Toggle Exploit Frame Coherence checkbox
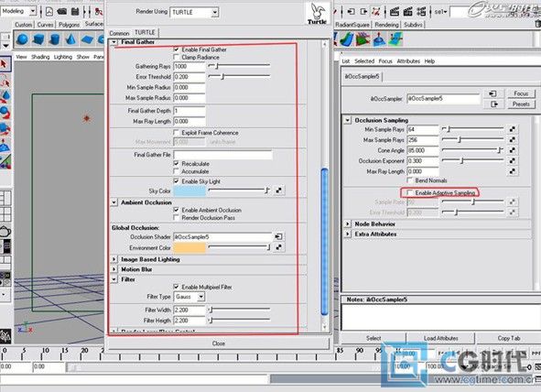 click(176, 133)
